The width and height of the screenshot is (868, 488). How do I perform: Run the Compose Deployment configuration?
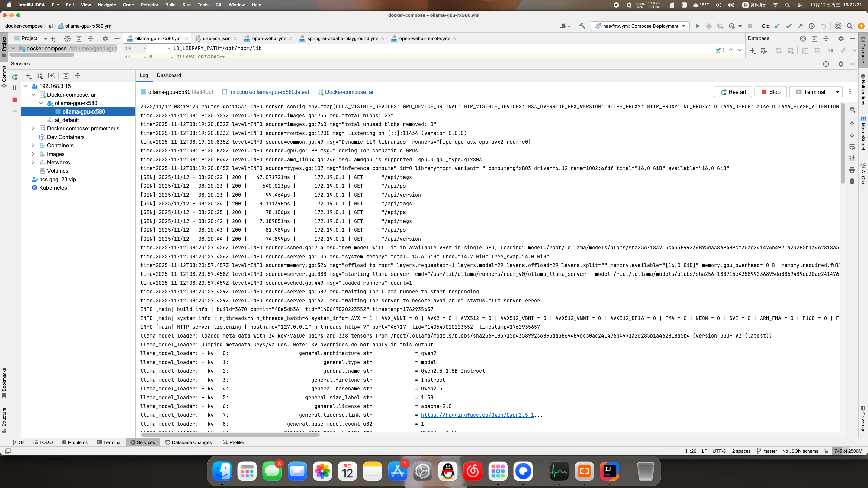click(698, 26)
